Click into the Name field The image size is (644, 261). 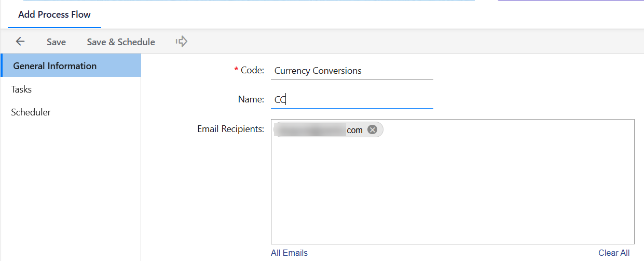[352, 100]
